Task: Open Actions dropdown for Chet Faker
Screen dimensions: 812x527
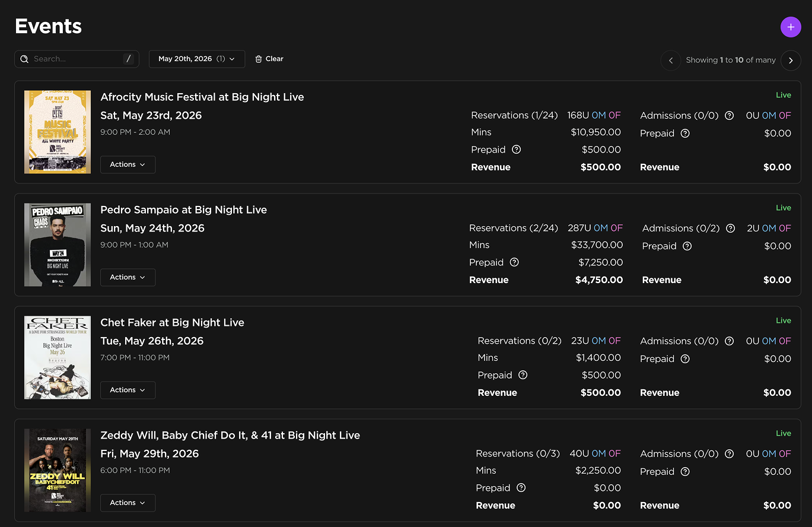Action: pyautogui.click(x=128, y=390)
